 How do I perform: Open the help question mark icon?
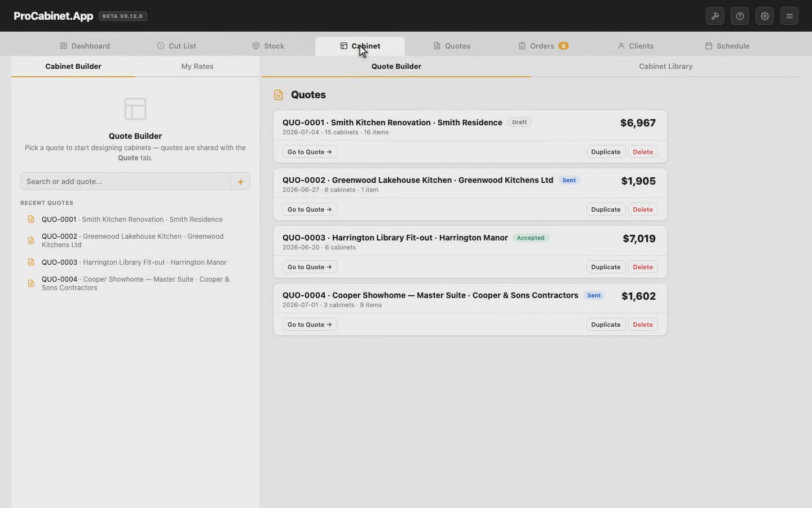tap(740, 16)
